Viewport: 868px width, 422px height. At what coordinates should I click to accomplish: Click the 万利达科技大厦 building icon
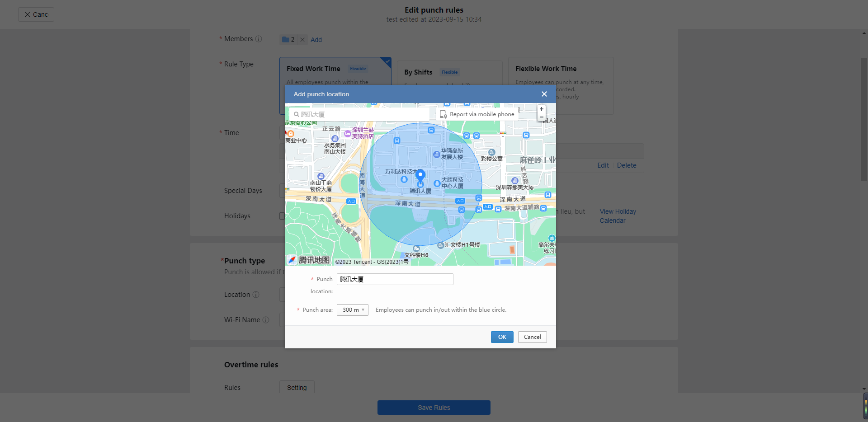(404, 179)
